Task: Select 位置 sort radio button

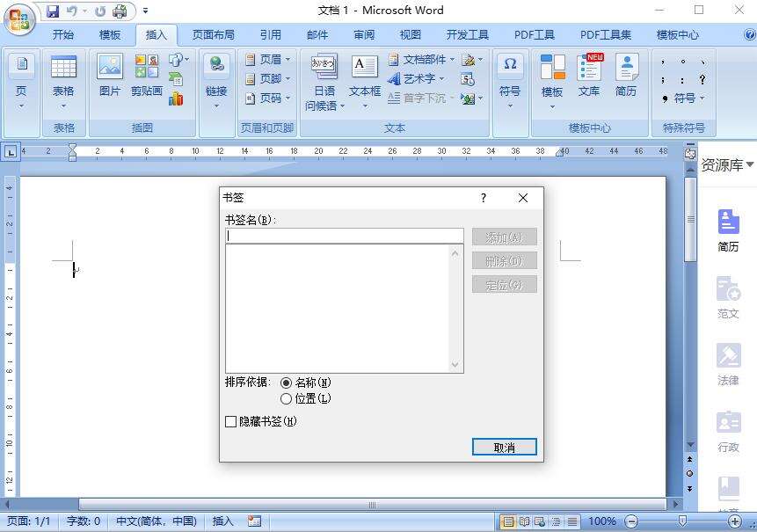Action: pos(287,398)
